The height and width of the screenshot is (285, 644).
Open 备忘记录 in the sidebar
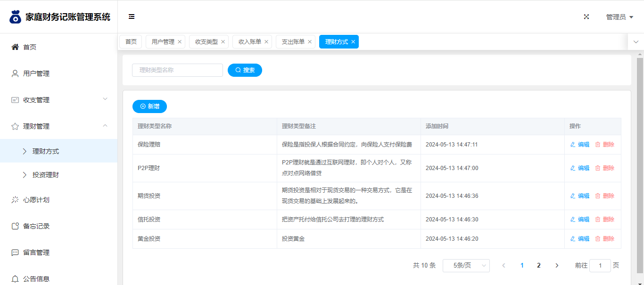pyautogui.click(x=36, y=226)
